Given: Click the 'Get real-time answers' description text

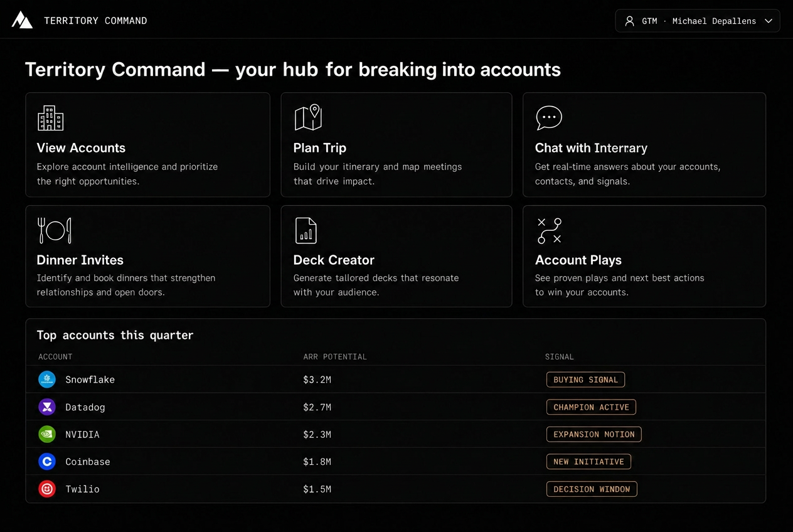Looking at the screenshot, I should [627, 174].
